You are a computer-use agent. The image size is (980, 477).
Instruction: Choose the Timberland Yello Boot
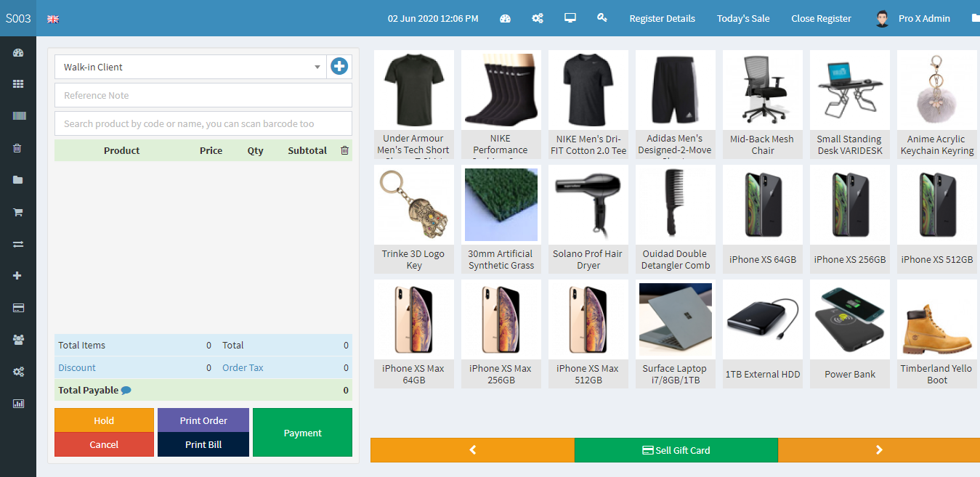(x=937, y=334)
